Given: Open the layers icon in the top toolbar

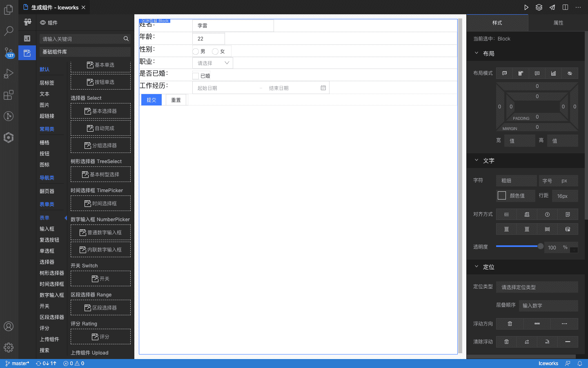Looking at the screenshot, I should click(x=540, y=7).
